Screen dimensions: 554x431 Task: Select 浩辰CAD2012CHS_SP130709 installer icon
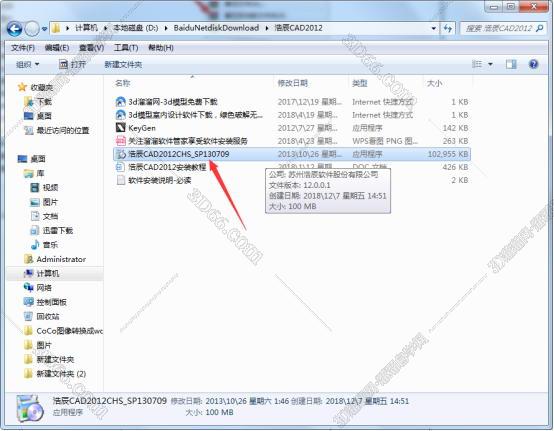[120, 154]
